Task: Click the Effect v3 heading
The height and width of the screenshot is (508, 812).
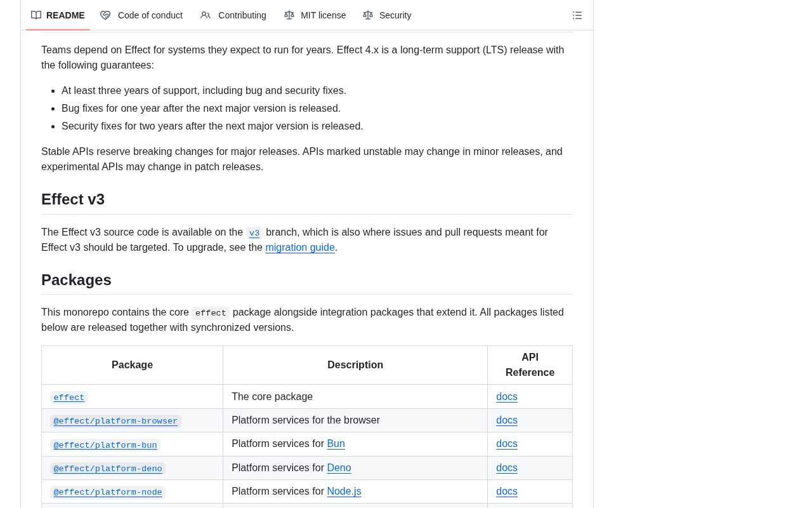Action: point(73,199)
